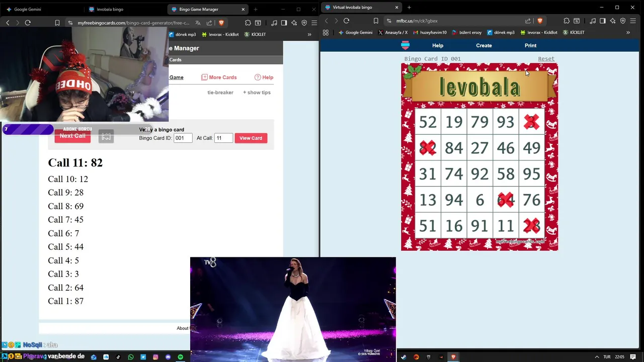Open KICKLET bookmark in right browser
Image resolution: width=644 pixels, height=362 pixels.
coord(573,32)
